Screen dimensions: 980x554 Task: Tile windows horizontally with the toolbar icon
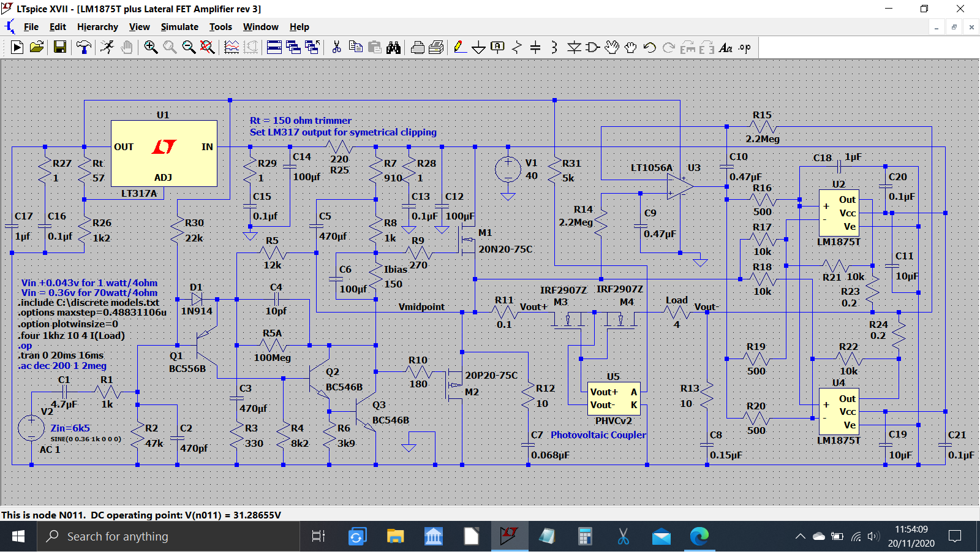coord(274,47)
